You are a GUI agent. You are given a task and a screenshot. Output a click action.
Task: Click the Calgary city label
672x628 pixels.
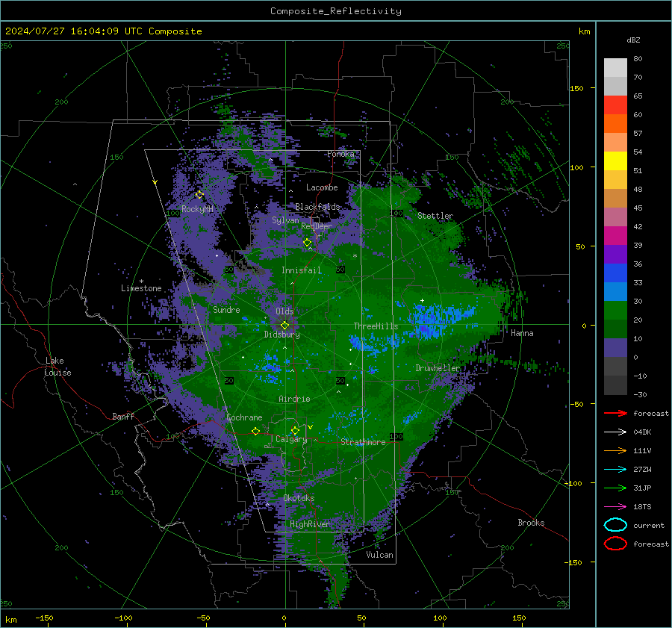(291, 439)
